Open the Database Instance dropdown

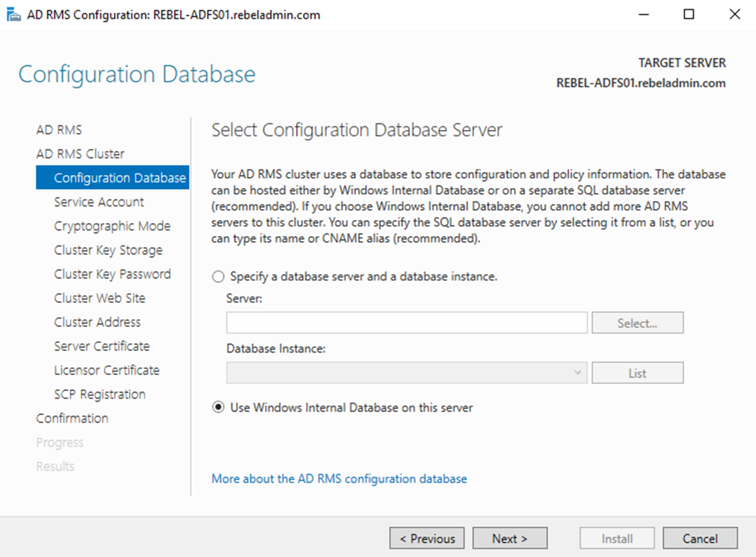pos(407,373)
